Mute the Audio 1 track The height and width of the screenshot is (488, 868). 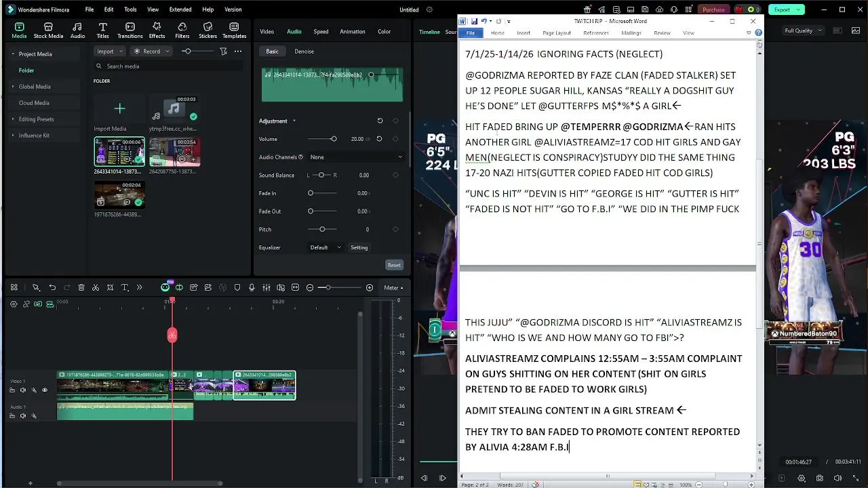click(23, 415)
